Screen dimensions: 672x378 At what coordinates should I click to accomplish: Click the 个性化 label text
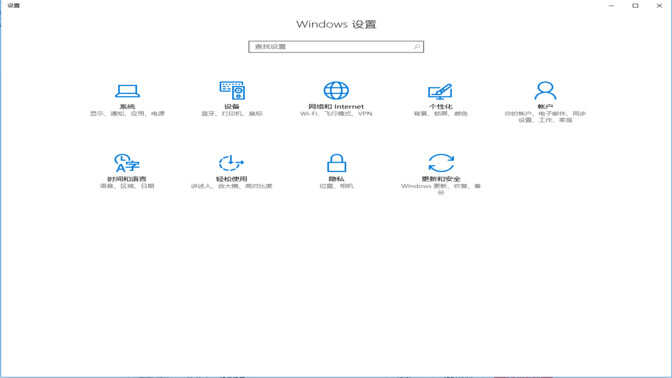441,106
